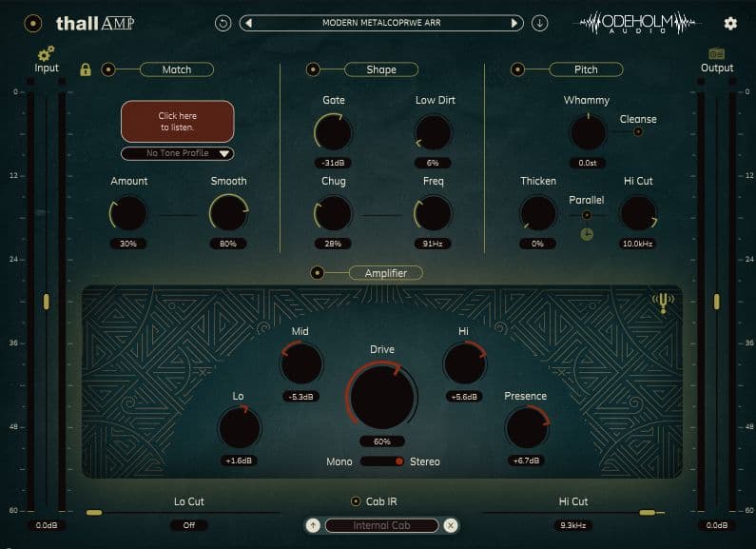The width and height of the screenshot is (756, 549).
Task: Select the Match section label
Action: pos(177,69)
